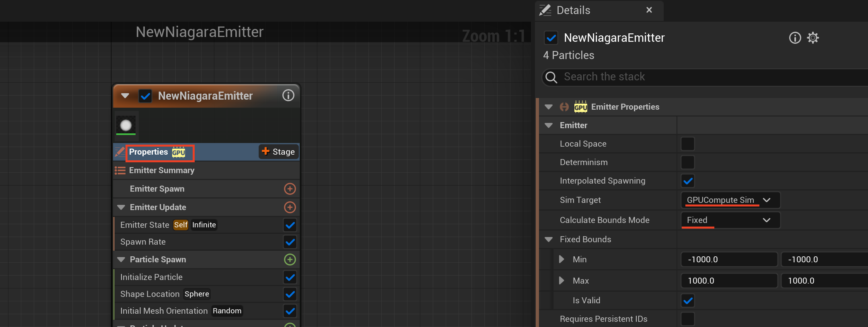
Task: Open the Sim Target dropdown
Action: tap(730, 200)
